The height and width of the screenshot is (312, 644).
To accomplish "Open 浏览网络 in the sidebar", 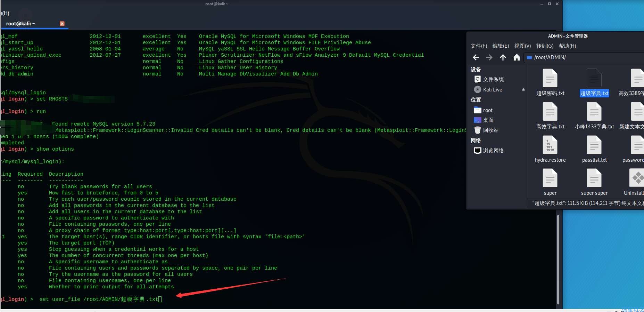I will click(489, 151).
